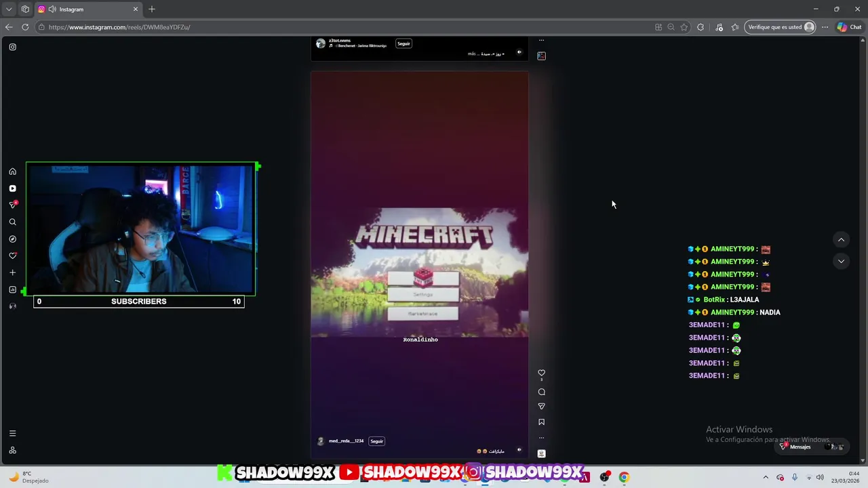Share the current reel
Viewport: 868px width, 488px height.
tap(541, 406)
